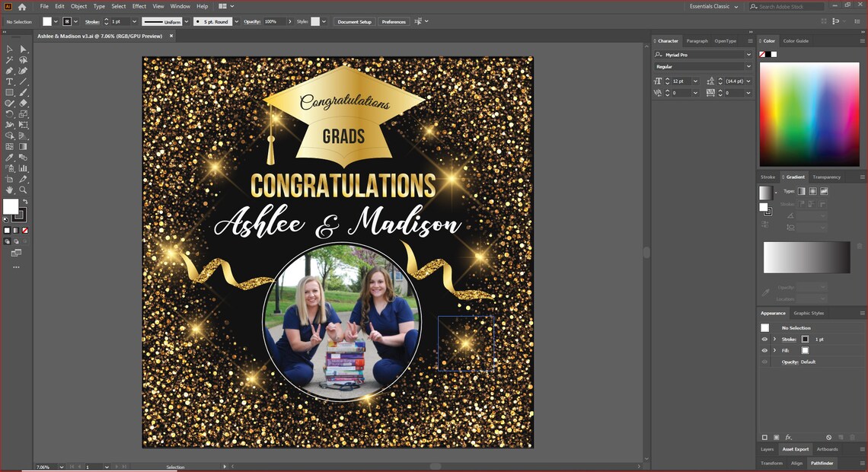Pick a color from the Color panel spectrum
This screenshot has width=868, height=472.
[809, 114]
